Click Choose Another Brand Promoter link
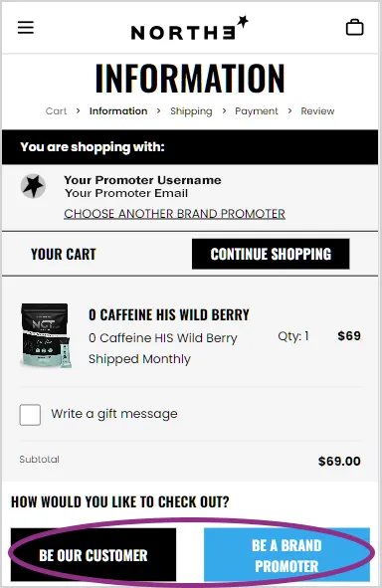The width and height of the screenshot is (382, 588). [174, 214]
